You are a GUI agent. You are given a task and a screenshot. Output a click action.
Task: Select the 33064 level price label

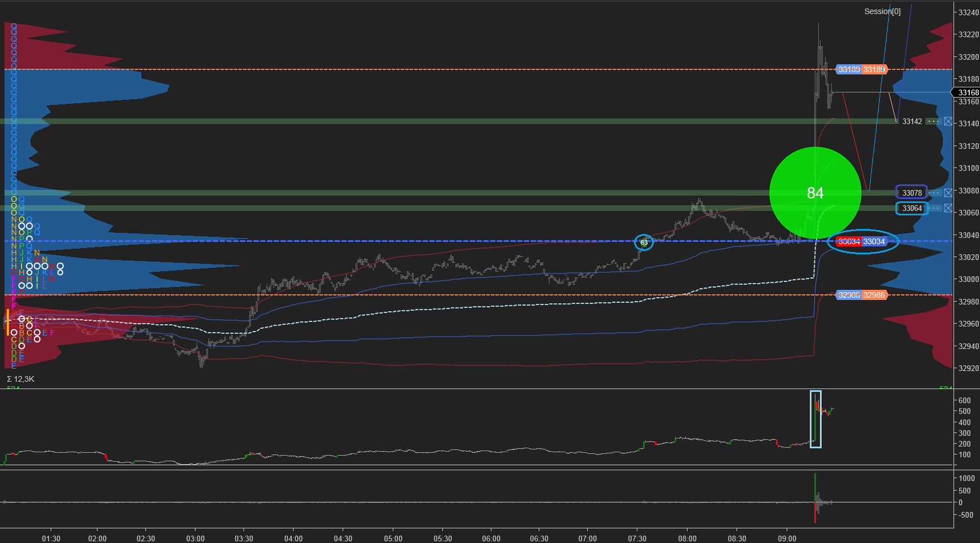pyautogui.click(x=912, y=208)
